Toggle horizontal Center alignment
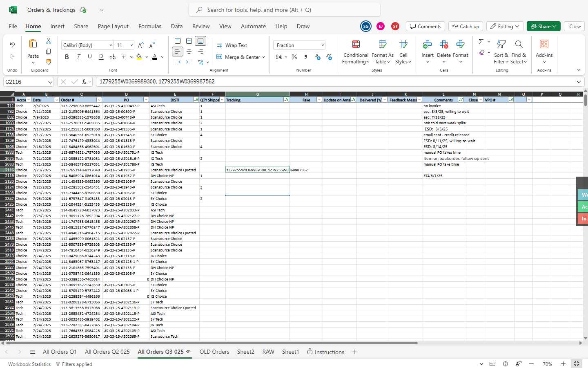The height and width of the screenshot is (368, 588). [x=189, y=52]
